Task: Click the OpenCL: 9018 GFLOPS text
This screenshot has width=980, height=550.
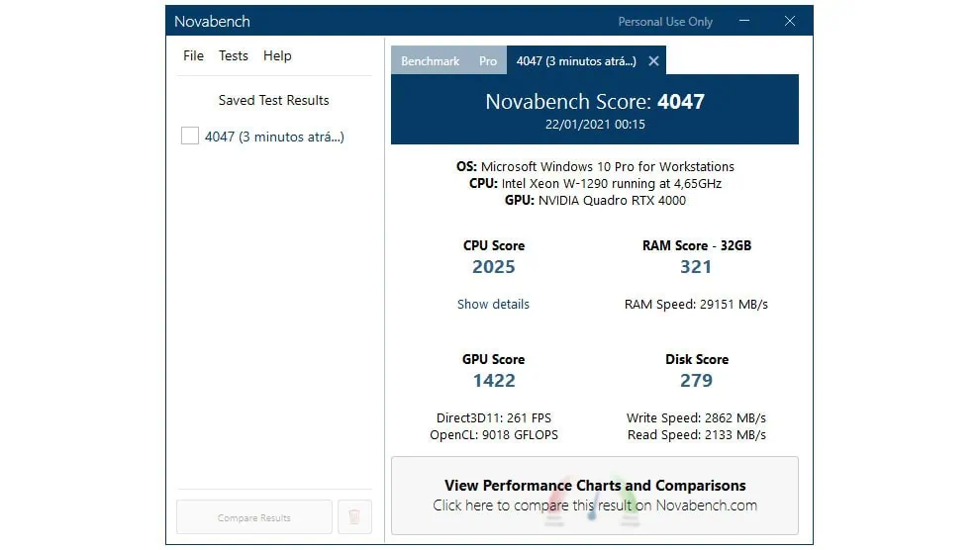Action: (494, 434)
